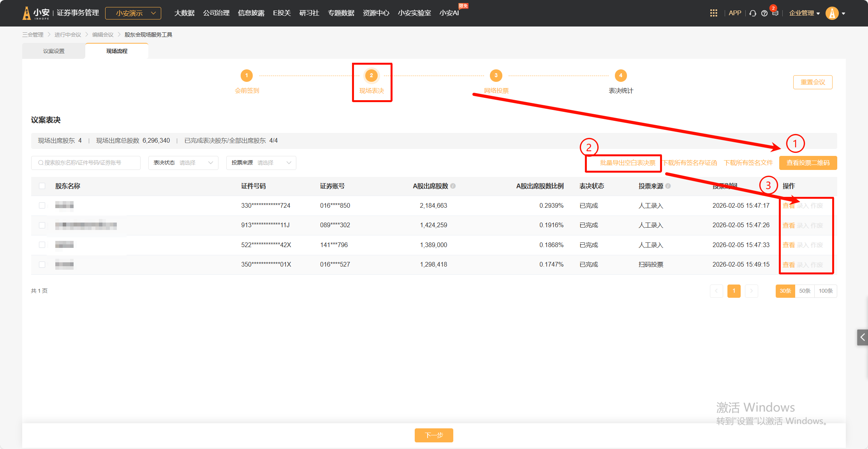Click info icon beside A股出席股数

(453, 186)
